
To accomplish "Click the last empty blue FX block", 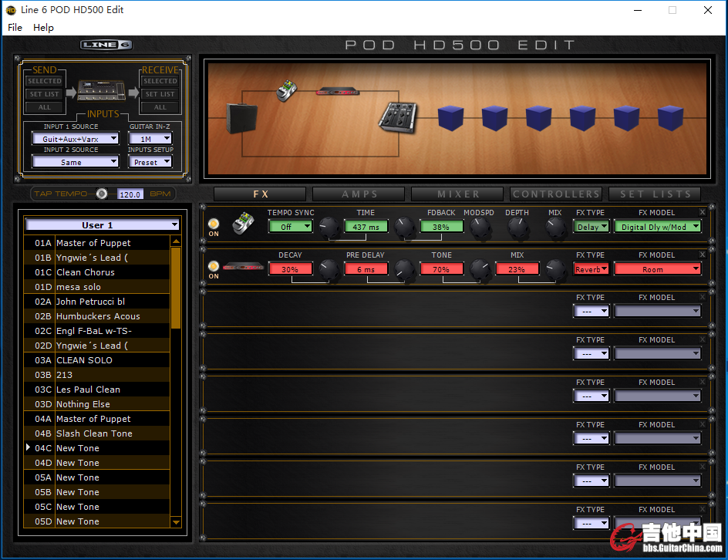I will (669, 118).
